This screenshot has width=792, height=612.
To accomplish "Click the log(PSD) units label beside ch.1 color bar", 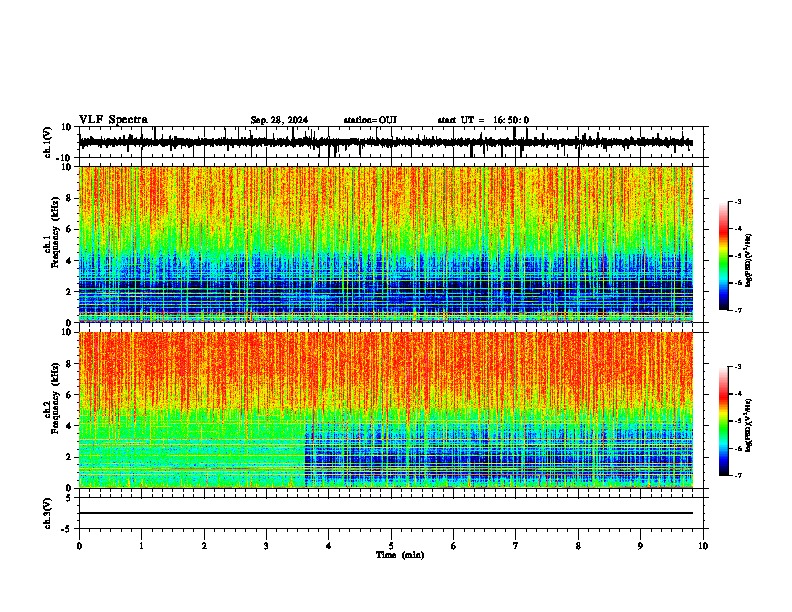I will pos(749,261).
